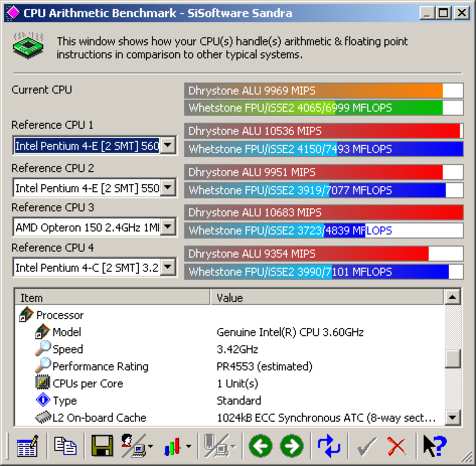Screen dimensions: 476x466
Task: Open the Reference CPU 3 dropdown arrow
Action: [168, 227]
